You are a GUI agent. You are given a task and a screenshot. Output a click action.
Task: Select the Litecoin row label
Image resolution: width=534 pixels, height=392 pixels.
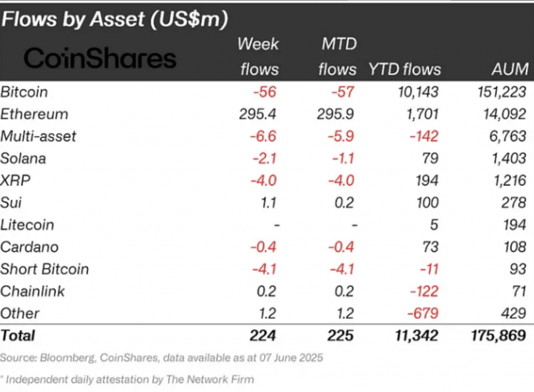coord(27,225)
